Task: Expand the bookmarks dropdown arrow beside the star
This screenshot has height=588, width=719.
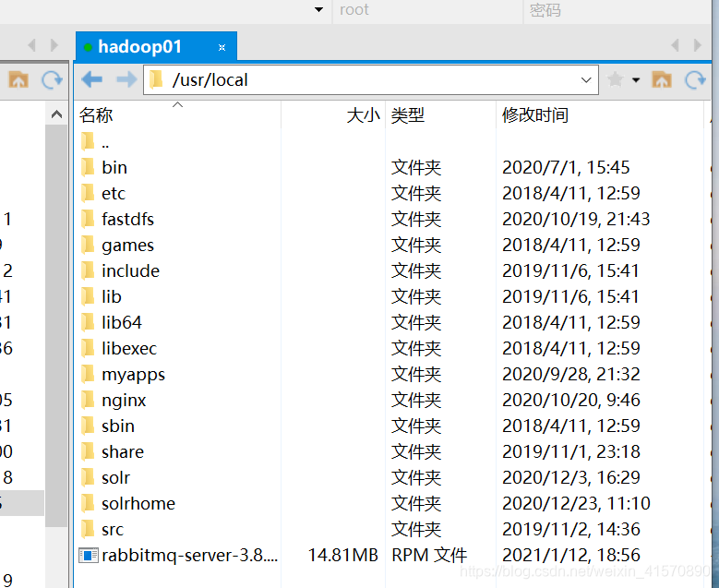Action: point(636,80)
